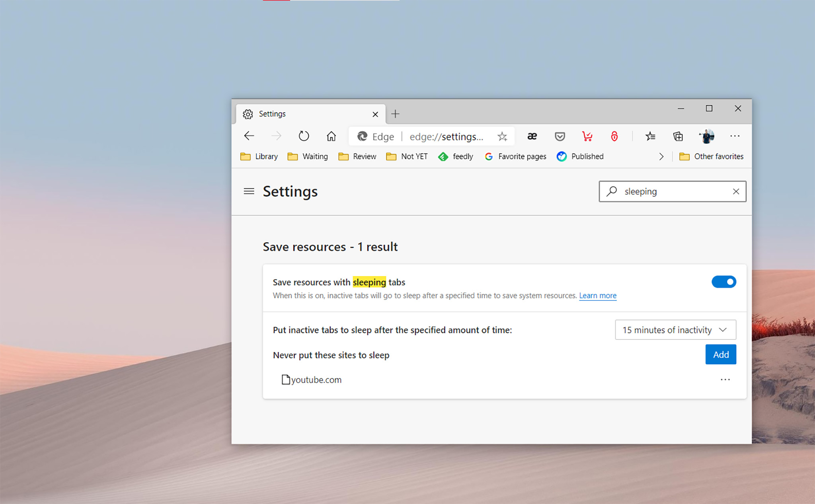This screenshot has height=504, width=815.
Task: Open the Home page icon
Action: (x=331, y=136)
